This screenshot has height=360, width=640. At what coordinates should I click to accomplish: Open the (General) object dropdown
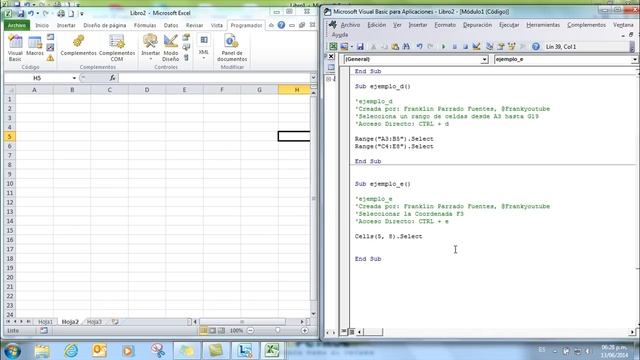[x=484, y=60]
